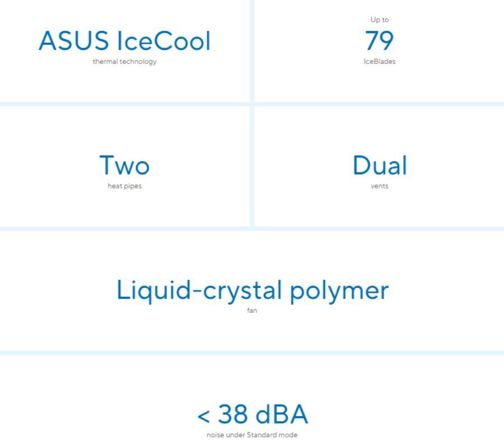Click the less-than symbol before 38
Screen dimensions: 504x448
[204, 416]
